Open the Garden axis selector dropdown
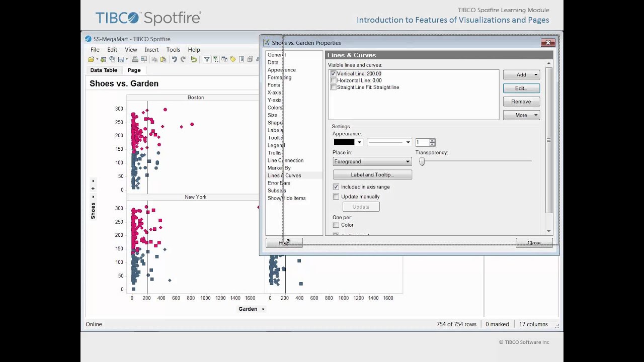This screenshot has height=362, width=644. 263,309
